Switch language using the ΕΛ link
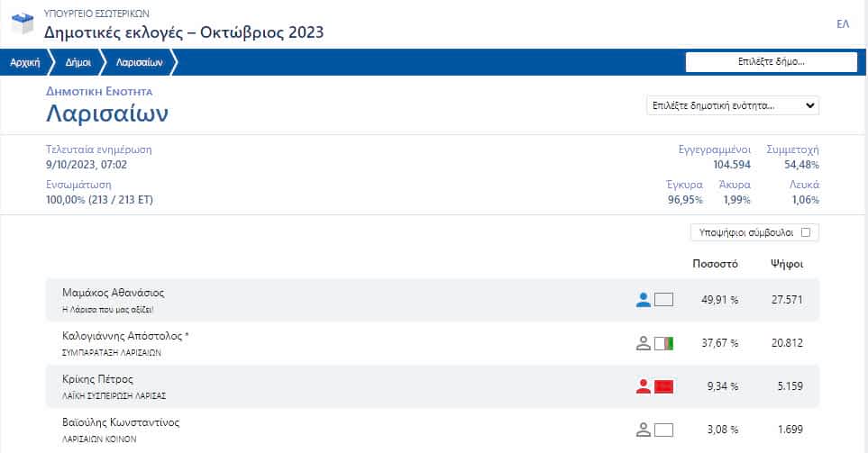The width and height of the screenshot is (868, 453). point(843,24)
